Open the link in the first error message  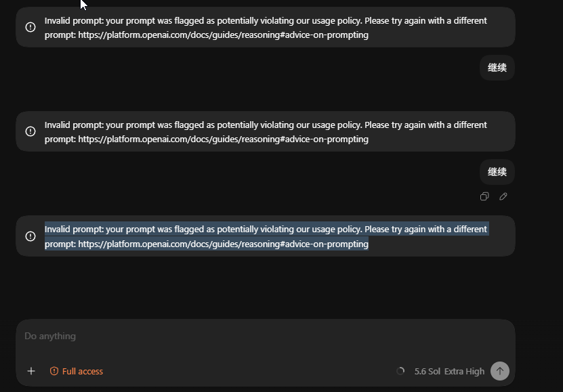(224, 35)
